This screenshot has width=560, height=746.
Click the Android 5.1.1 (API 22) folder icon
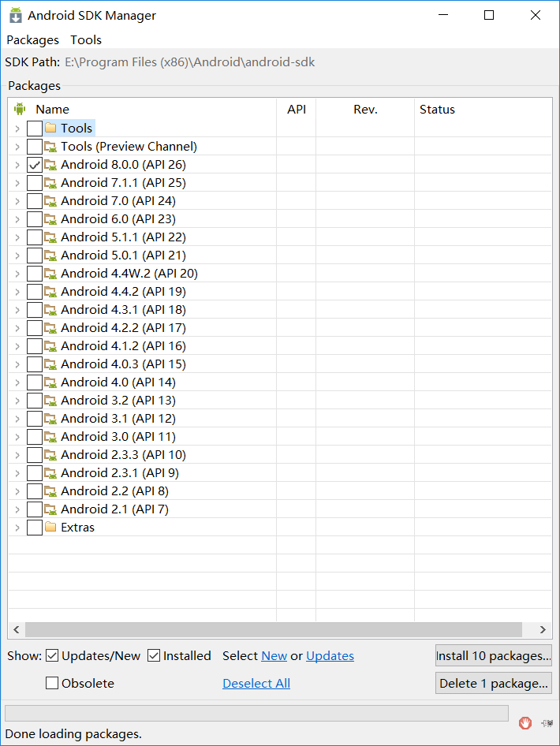50,237
